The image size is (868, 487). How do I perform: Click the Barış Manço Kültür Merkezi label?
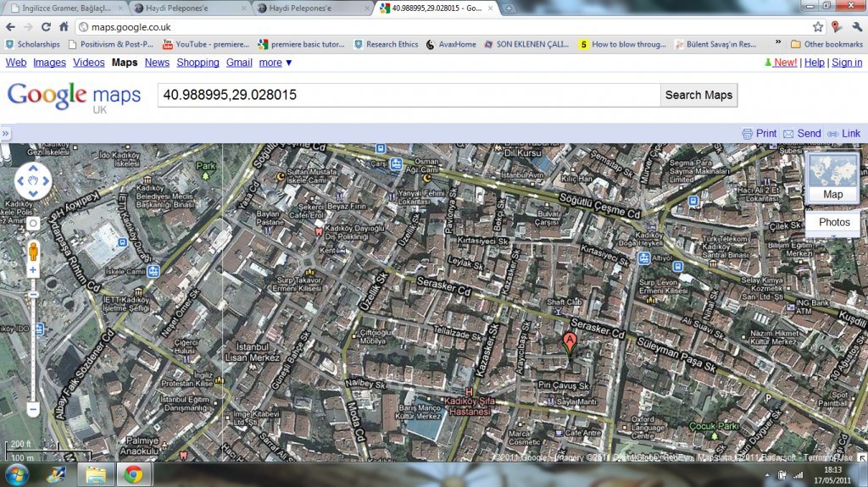(x=419, y=412)
